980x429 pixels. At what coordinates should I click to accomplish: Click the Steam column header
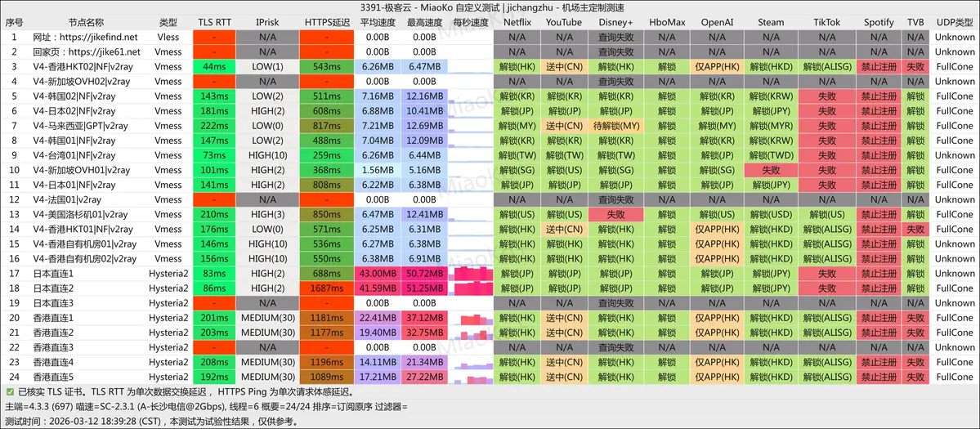pyautogui.click(x=771, y=23)
